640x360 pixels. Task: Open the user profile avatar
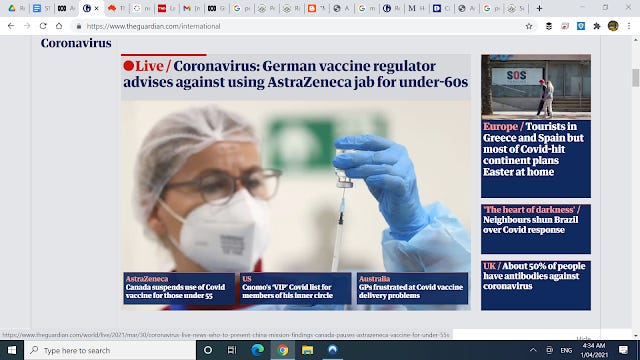[613, 26]
